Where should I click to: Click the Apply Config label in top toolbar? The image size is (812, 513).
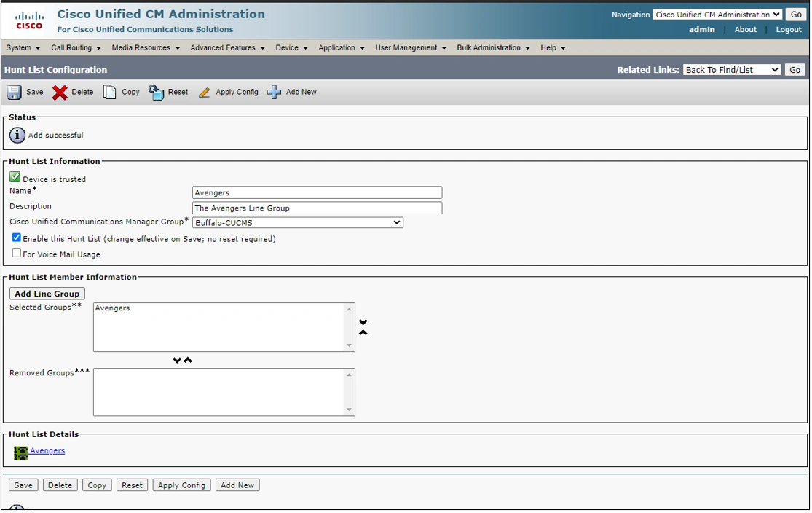click(x=237, y=93)
